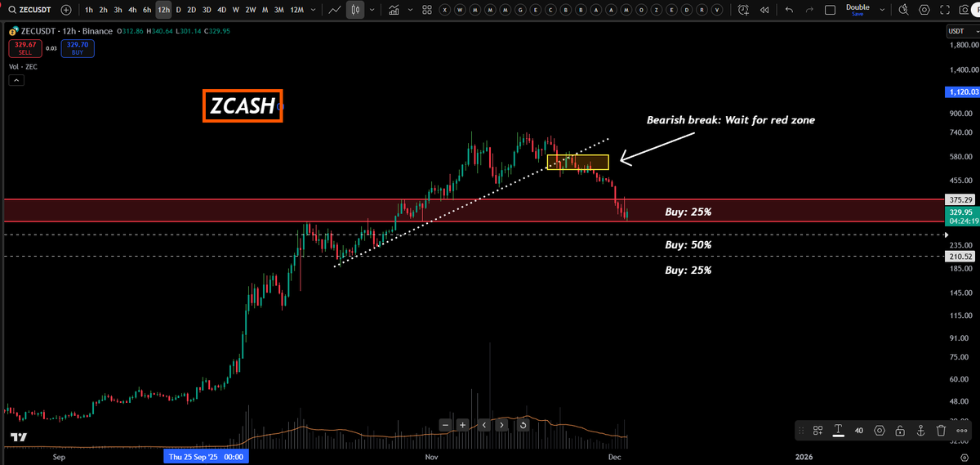The image size is (980, 465).
Task: Select the Vol · ZEC indicator label
Action: coord(22,66)
